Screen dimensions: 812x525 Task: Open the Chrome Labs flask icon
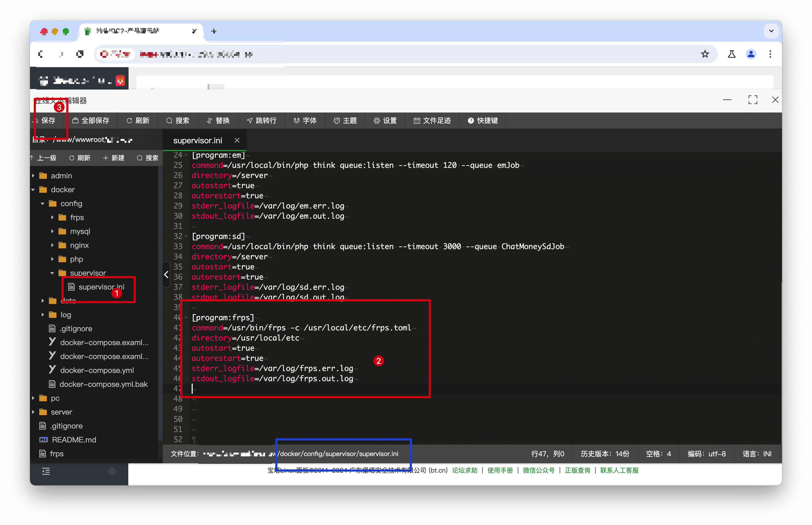coord(732,54)
